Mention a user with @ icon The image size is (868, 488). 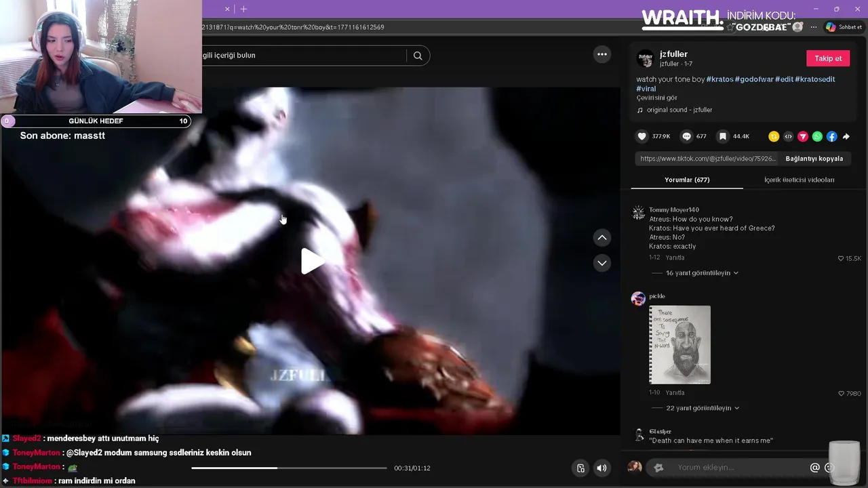[814, 468]
